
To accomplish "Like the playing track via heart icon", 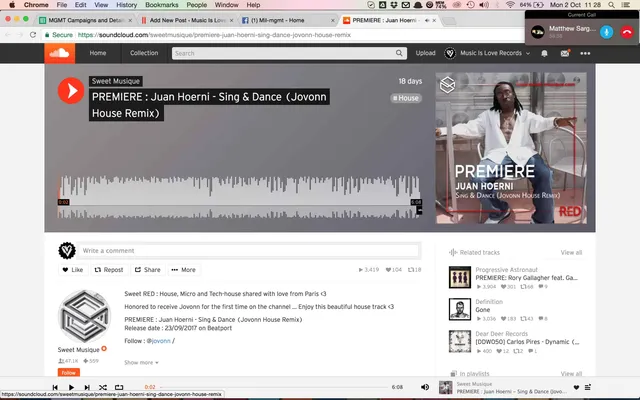I will pos(576,387).
